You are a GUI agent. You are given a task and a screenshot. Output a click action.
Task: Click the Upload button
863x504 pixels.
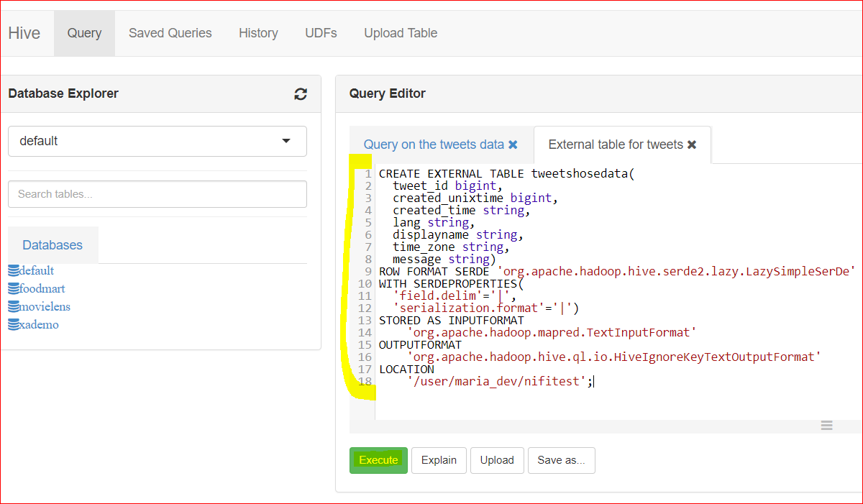pos(497,460)
